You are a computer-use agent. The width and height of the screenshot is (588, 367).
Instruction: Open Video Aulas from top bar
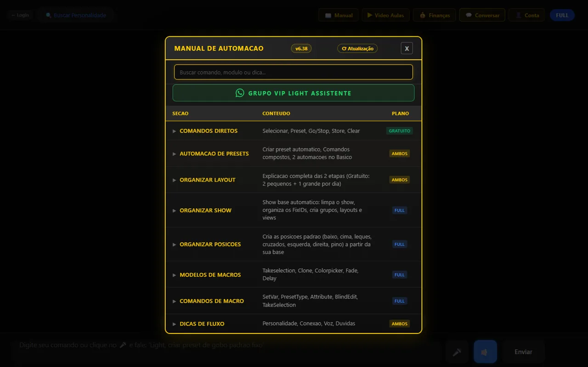[x=385, y=15]
